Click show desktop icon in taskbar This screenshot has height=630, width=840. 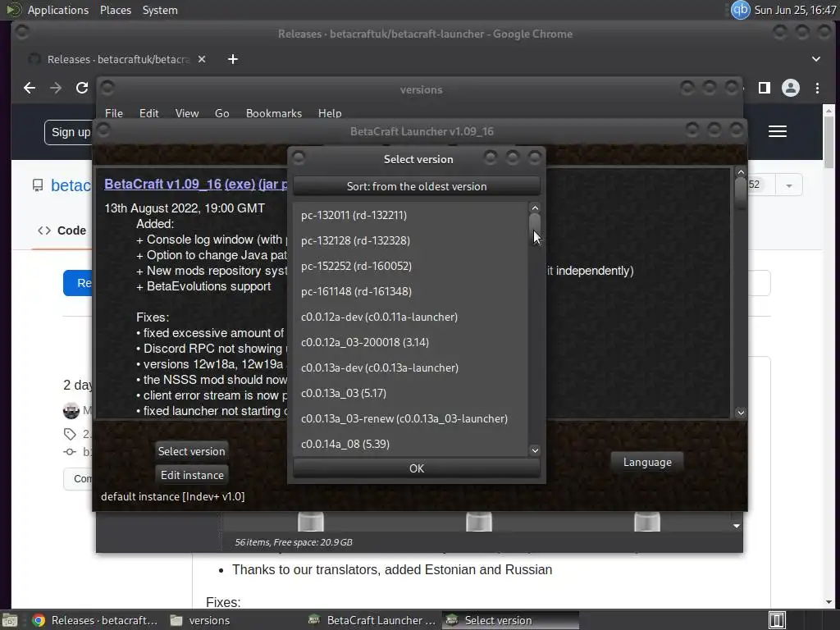click(10, 620)
